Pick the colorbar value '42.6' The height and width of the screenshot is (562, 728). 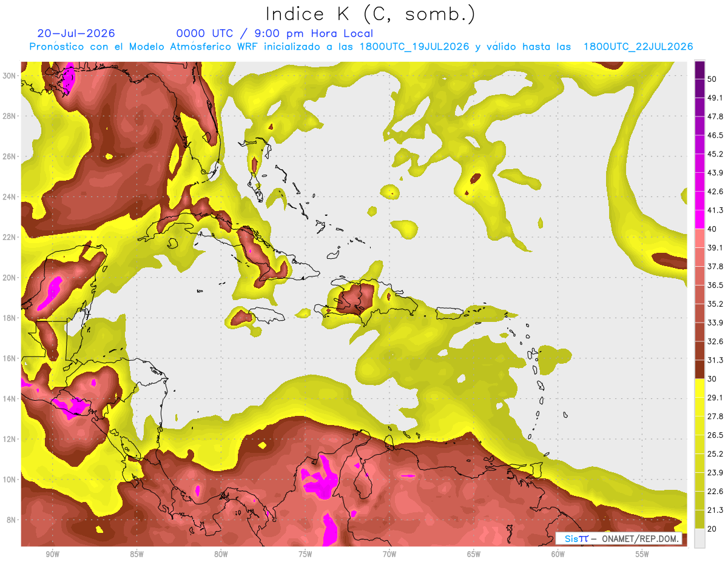click(715, 192)
